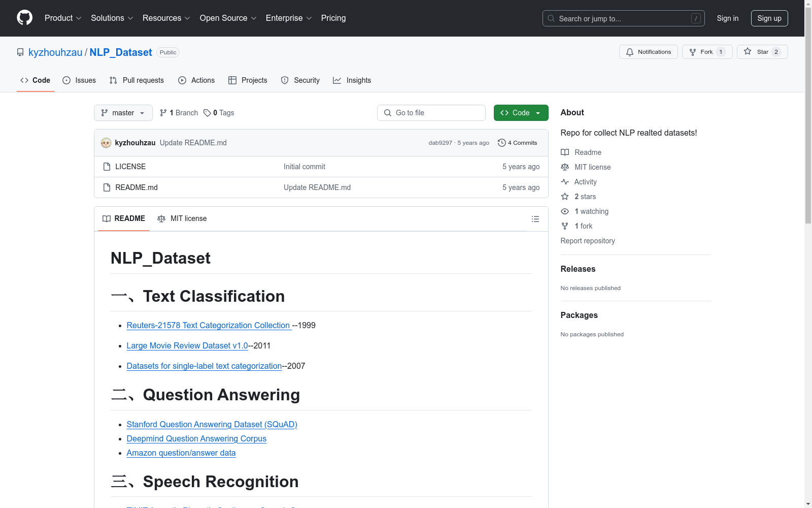Expand the Resources menu
The width and height of the screenshot is (812, 508).
[x=166, y=18]
